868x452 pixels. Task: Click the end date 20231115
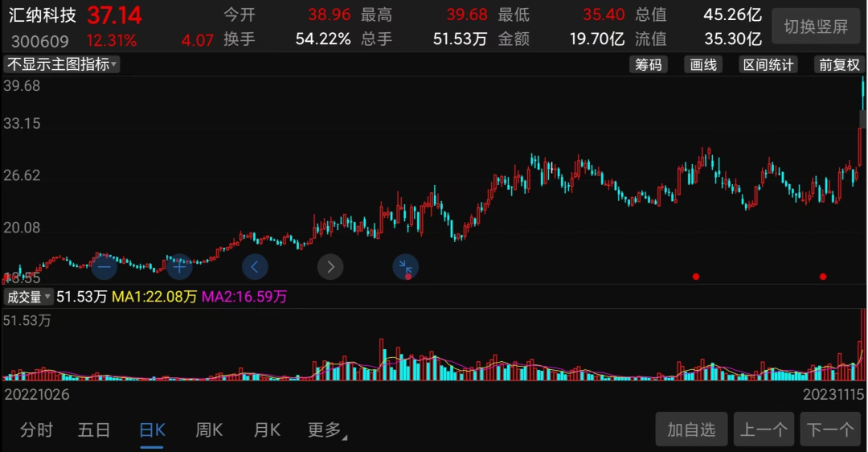pyautogui.click(x=833, y=394)
